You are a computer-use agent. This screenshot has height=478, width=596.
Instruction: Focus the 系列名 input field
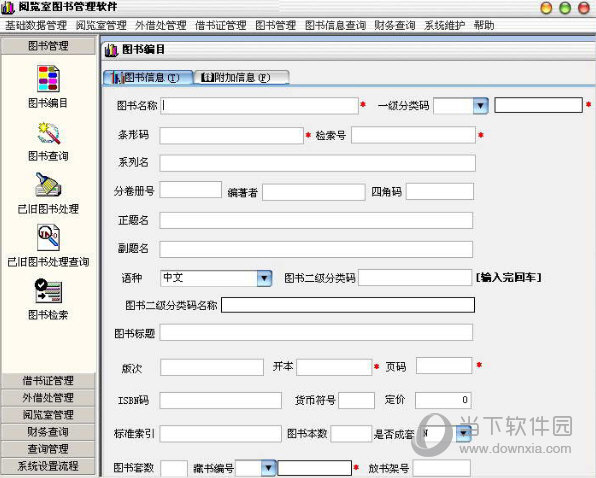coord(317,163)
